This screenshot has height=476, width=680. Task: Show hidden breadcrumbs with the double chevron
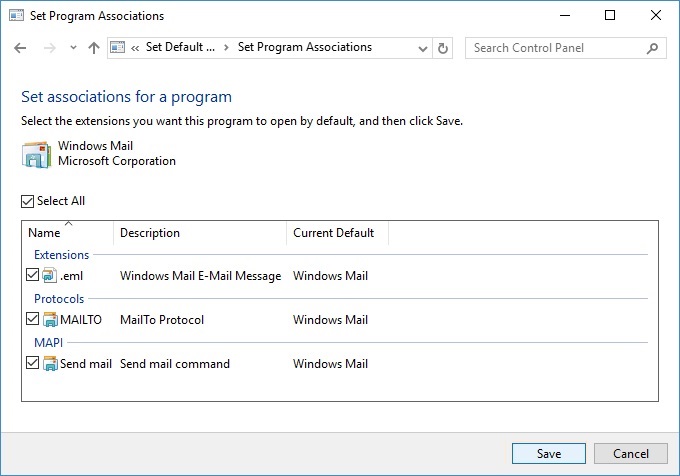pos(135,48)
